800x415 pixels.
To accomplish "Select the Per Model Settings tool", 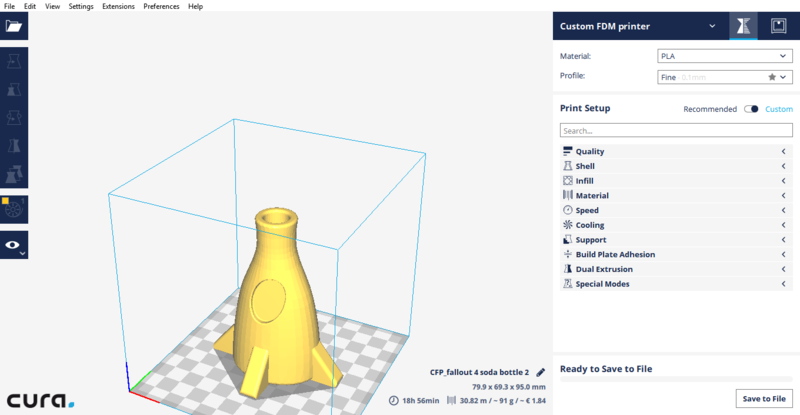I will (x=14, y=174).
